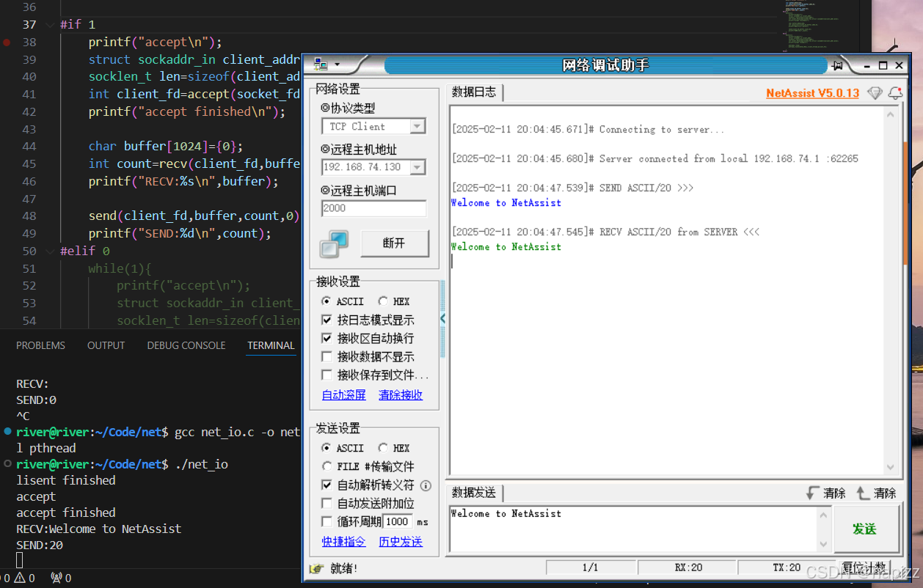This screenshot has height=588, width=923.
Task: Switch to the OUTPUT panel tab
Action: [106, 345]
